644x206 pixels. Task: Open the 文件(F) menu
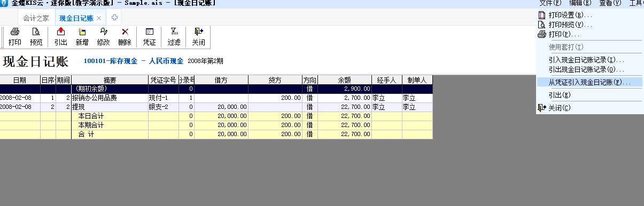coord(550,3)
